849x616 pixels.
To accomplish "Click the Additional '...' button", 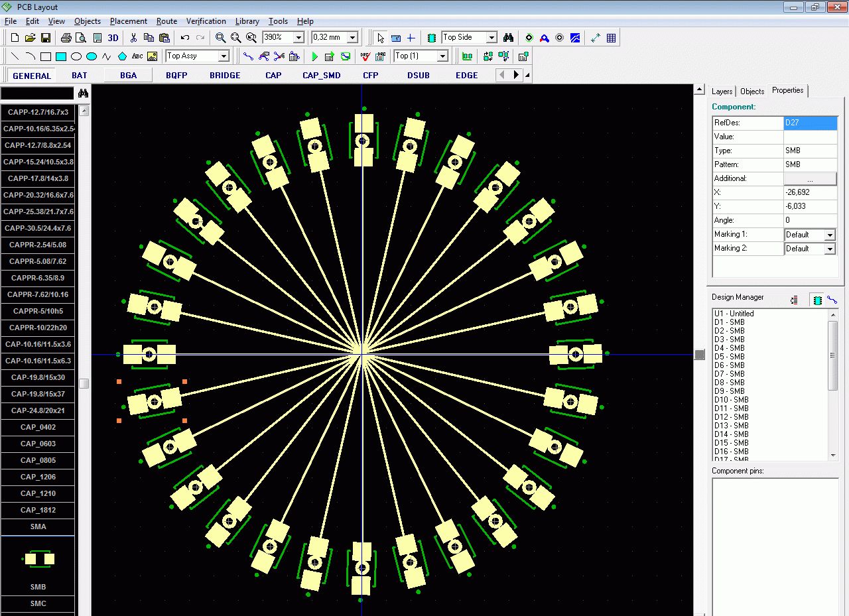I will (x=810, y=179).
